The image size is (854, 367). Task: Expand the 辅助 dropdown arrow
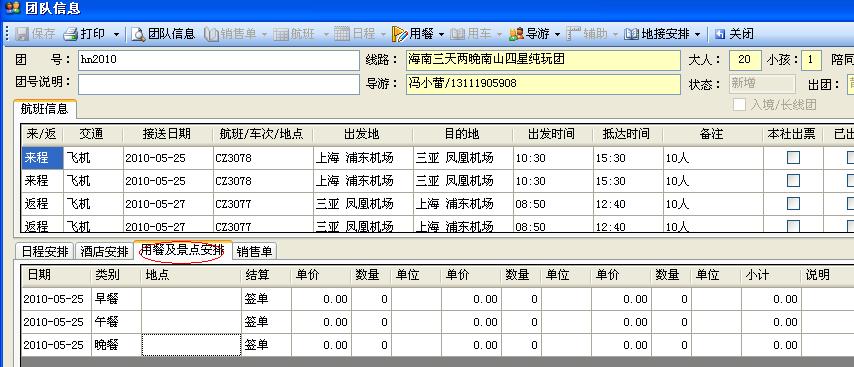click(615, 34)
